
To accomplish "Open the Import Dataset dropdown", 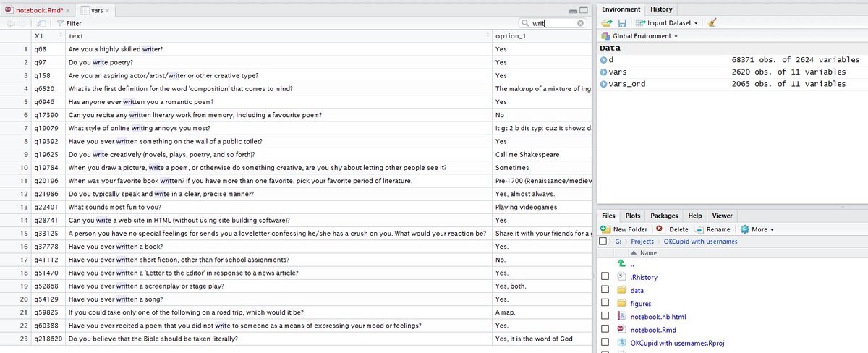I will [667, 23].
